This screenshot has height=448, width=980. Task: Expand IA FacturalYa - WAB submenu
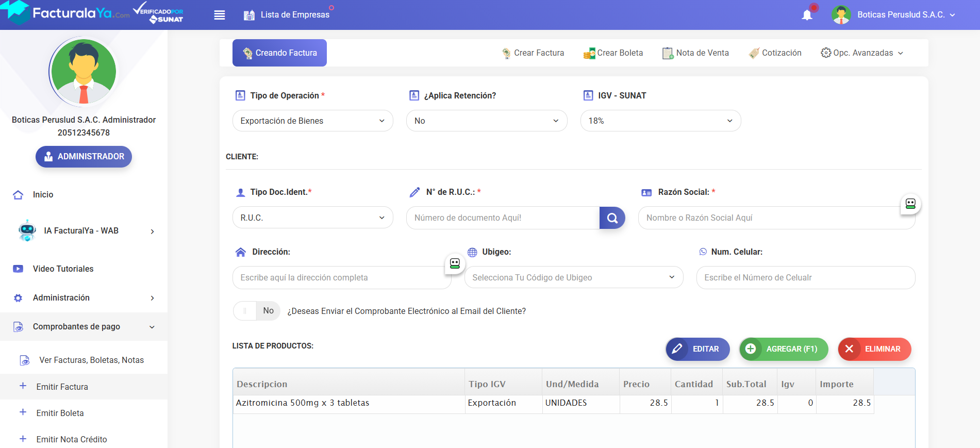152,231
